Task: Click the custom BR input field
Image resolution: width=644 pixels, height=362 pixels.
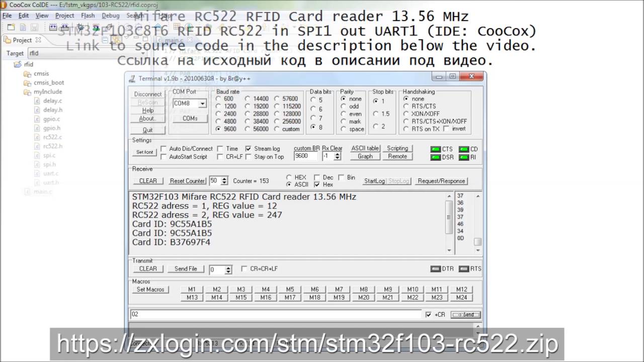Action: pyautogui.click(x=306, y=156)
